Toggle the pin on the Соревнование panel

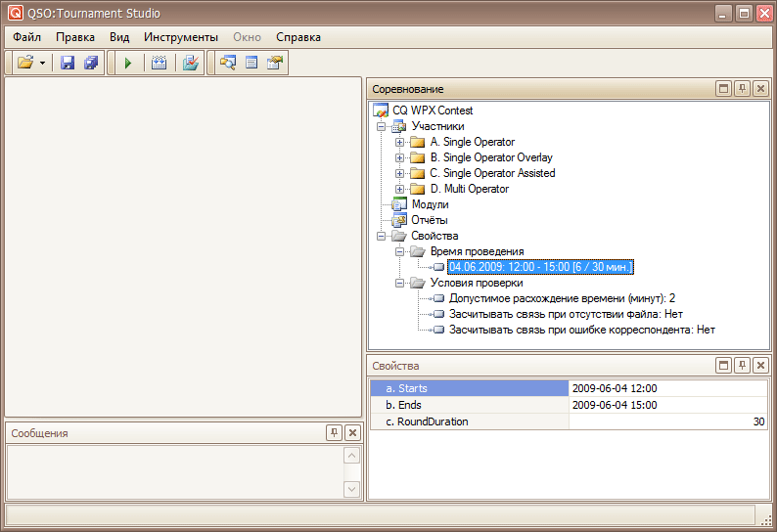[x=743, y=89]
